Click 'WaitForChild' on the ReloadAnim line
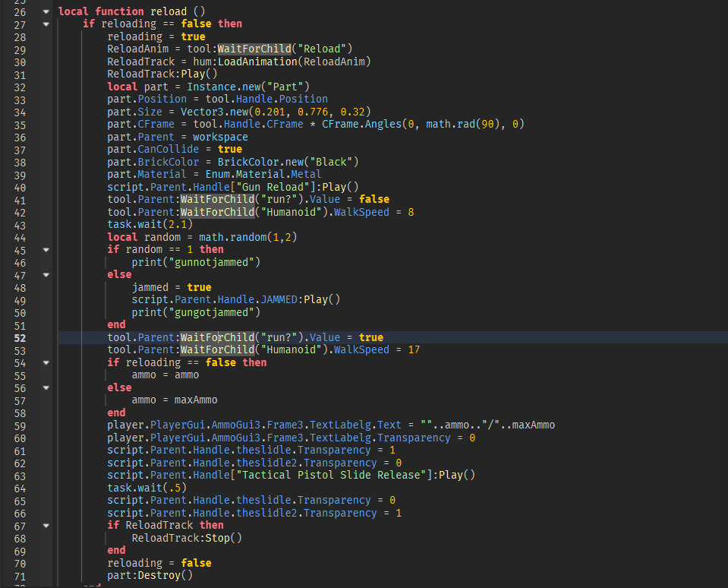The width and height of the screenshot is (728, 588). point(254,49)
